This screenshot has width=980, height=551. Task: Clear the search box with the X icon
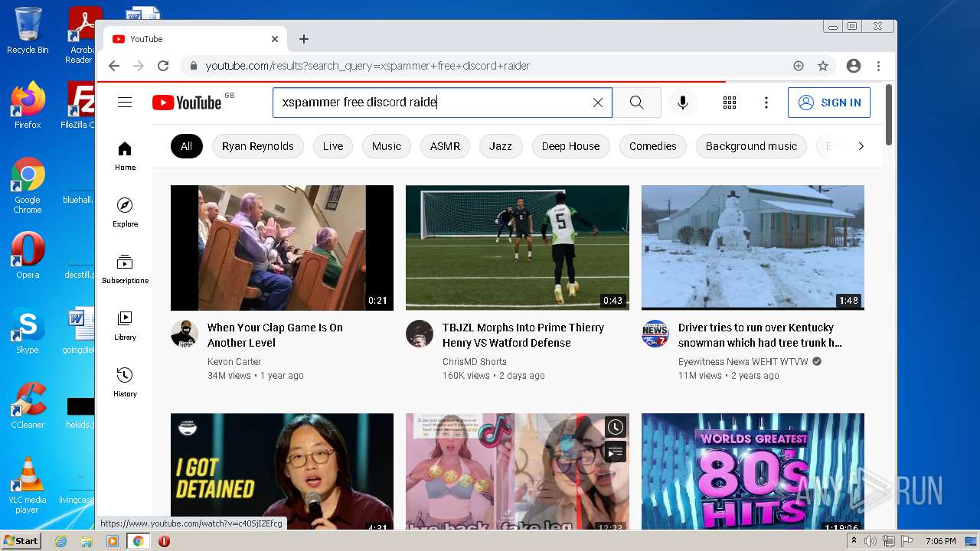pyautogui.click(x=598, y=103)
